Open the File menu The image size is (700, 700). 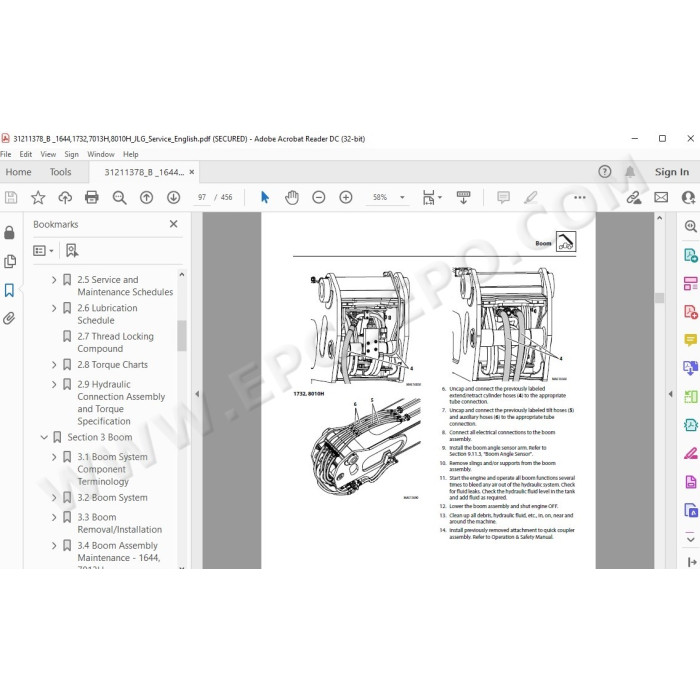point(6,154)
